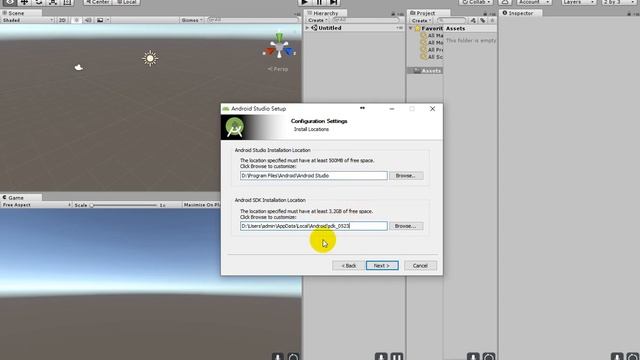The image size is (640, 360).
Task: Open the Account dropdown
Action: tap(534, 2)
